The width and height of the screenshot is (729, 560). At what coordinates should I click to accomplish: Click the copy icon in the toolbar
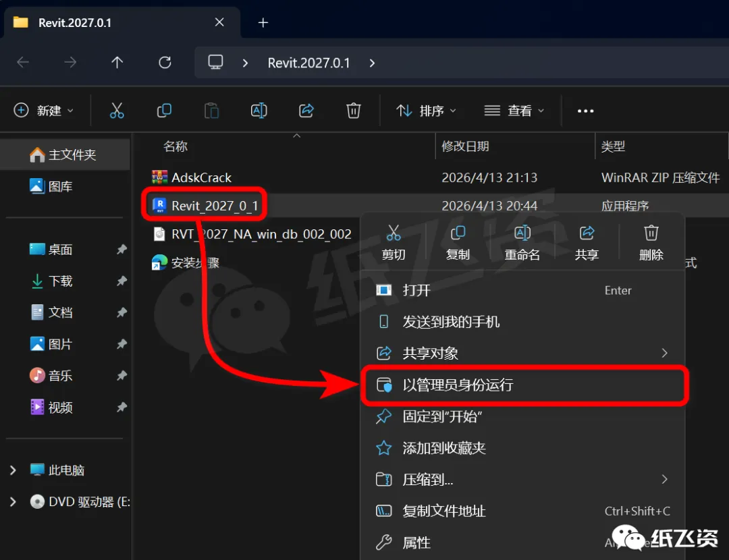164,111
